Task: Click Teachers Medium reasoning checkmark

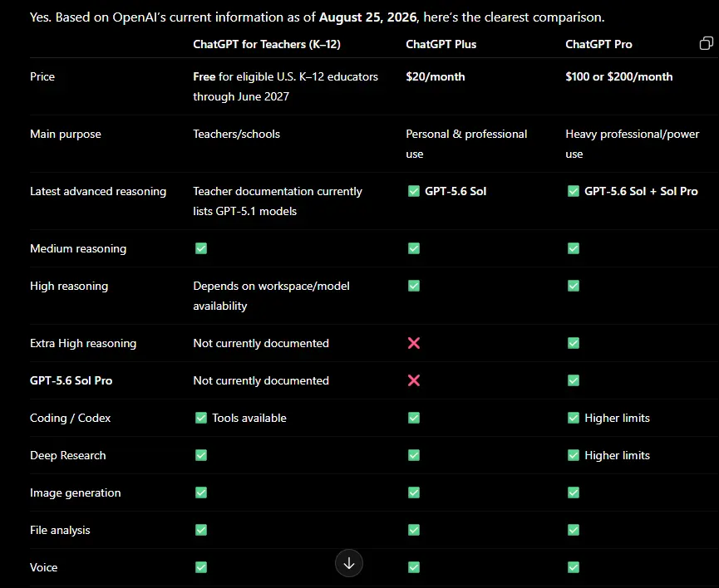Action: (201, 248)
